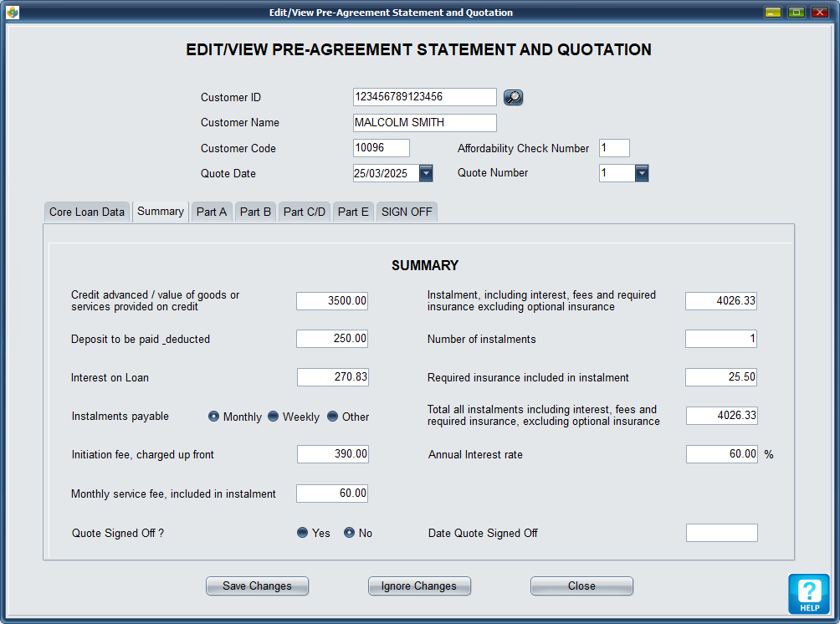Set Quote Signed Off to No
The height and width of the screenshot is (624, 840).
(x=350, y=533)
